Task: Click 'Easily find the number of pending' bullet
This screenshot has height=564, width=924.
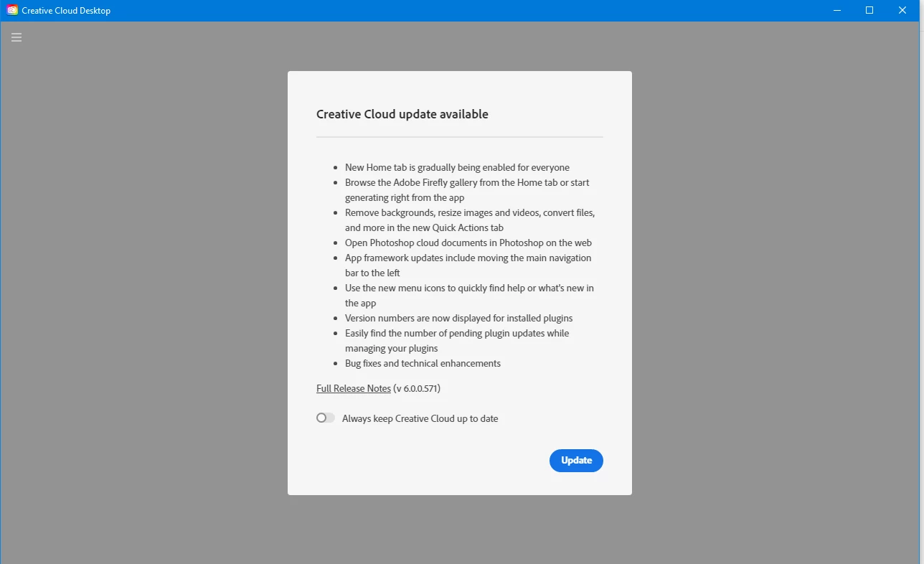Action: pos(457,341)
